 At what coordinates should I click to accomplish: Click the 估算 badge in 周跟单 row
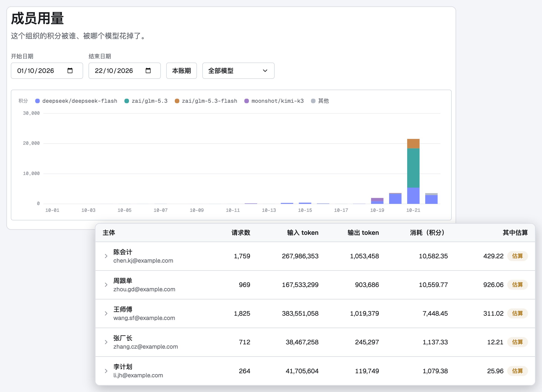pos(517,285)
